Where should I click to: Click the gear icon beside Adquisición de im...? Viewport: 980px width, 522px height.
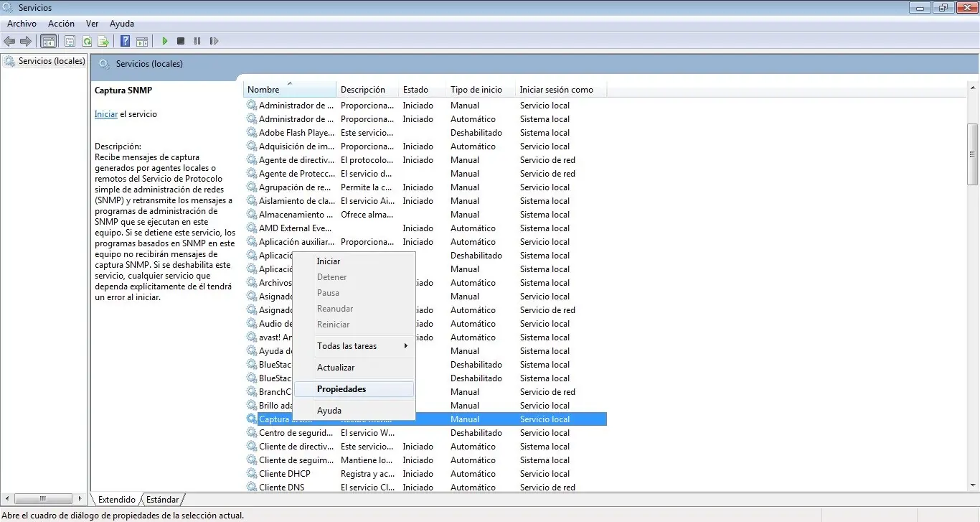[x=252, y=146]
